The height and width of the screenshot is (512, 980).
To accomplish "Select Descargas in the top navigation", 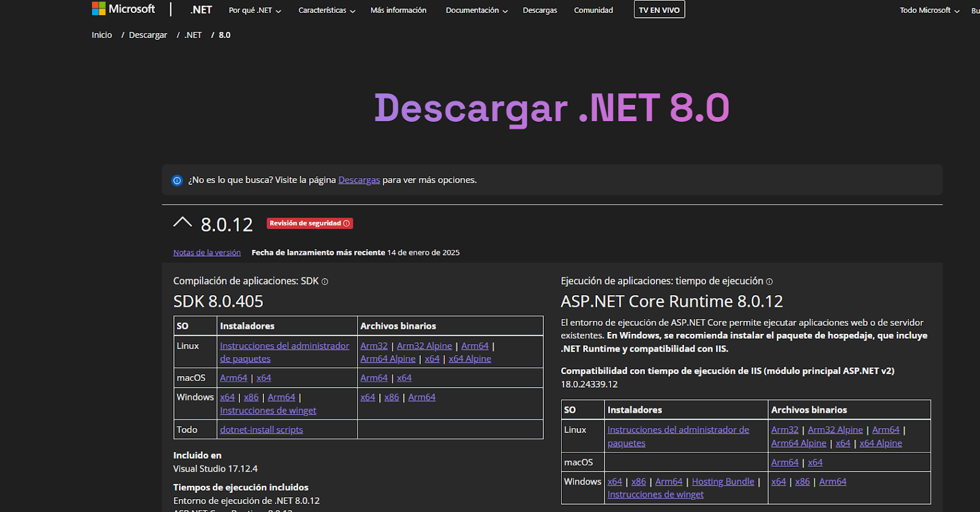I will pyautogui.click(x=540, y=10).
